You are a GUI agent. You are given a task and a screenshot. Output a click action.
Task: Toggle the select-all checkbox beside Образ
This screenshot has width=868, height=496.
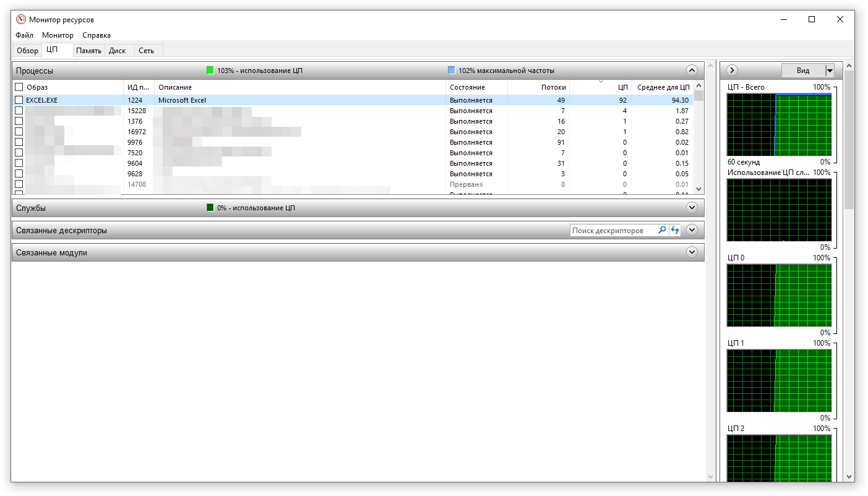coord(19,87)
